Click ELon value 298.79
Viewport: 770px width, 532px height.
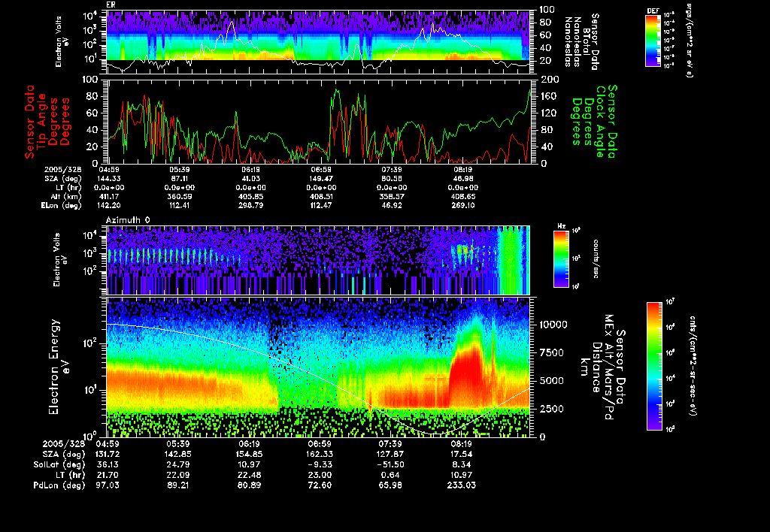(x=250, y=205)
